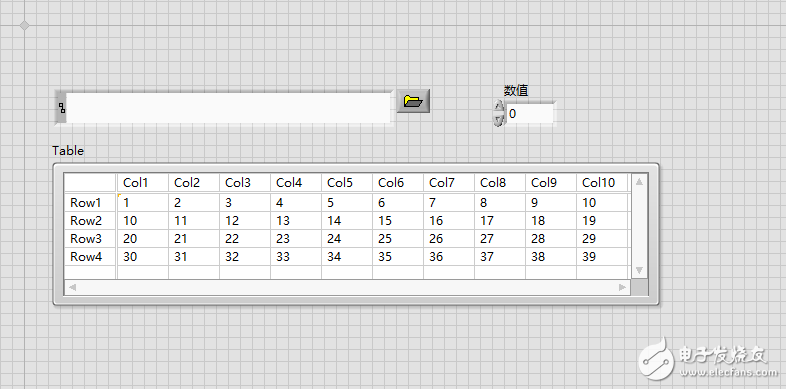
Task: Click the cell containing 29
Action: click(602, 239)
